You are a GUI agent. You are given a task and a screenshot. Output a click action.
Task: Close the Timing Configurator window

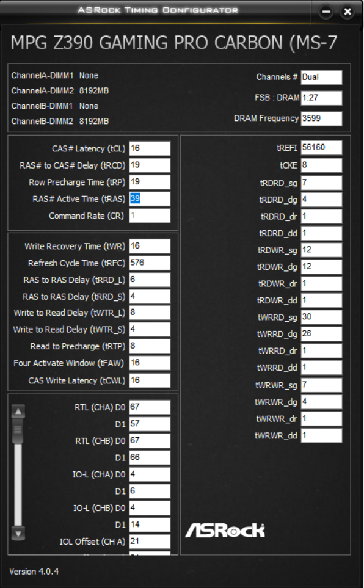point(348,12)
